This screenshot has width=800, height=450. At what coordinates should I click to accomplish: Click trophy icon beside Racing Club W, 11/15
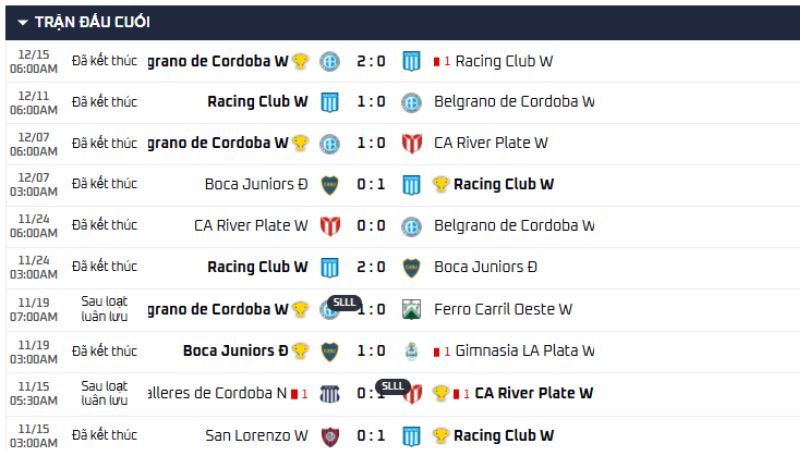pyautogui.click(x=441, y=436)
